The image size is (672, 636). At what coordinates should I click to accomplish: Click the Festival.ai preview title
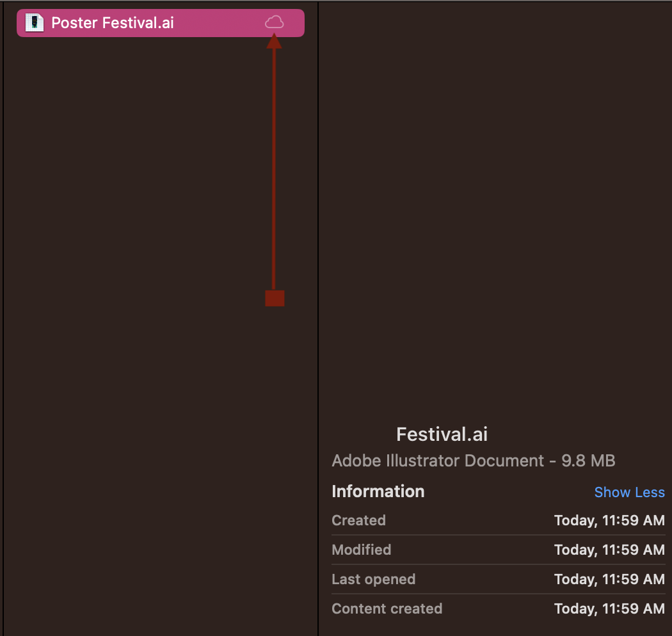(442, 434)
